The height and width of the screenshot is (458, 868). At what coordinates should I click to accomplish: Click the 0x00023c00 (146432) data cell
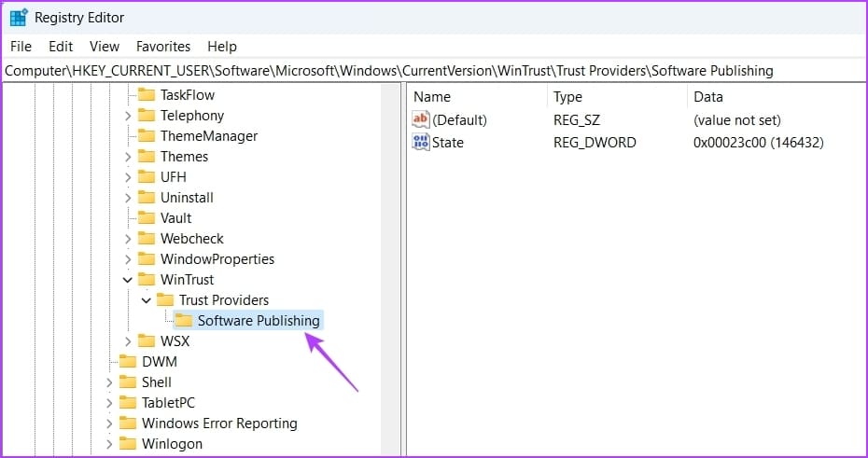click(x=759, y=142)
